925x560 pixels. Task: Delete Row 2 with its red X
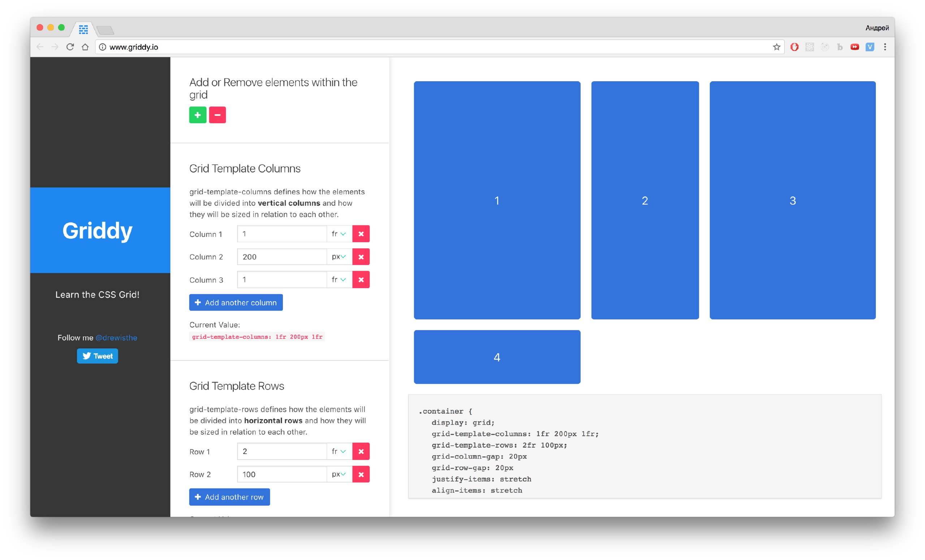[x=361, y=474]
